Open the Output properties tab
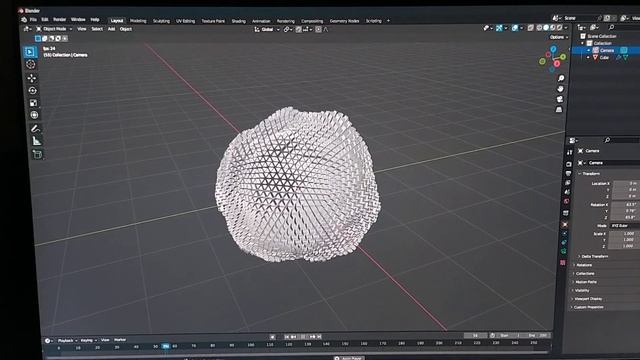 point(568,173)
